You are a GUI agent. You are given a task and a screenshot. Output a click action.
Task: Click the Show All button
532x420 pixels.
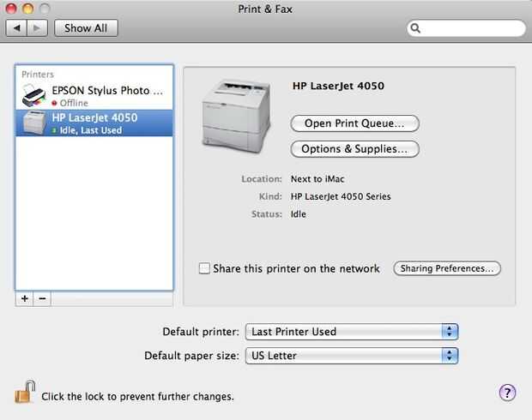pyautogui.click(x=86, y=27)
